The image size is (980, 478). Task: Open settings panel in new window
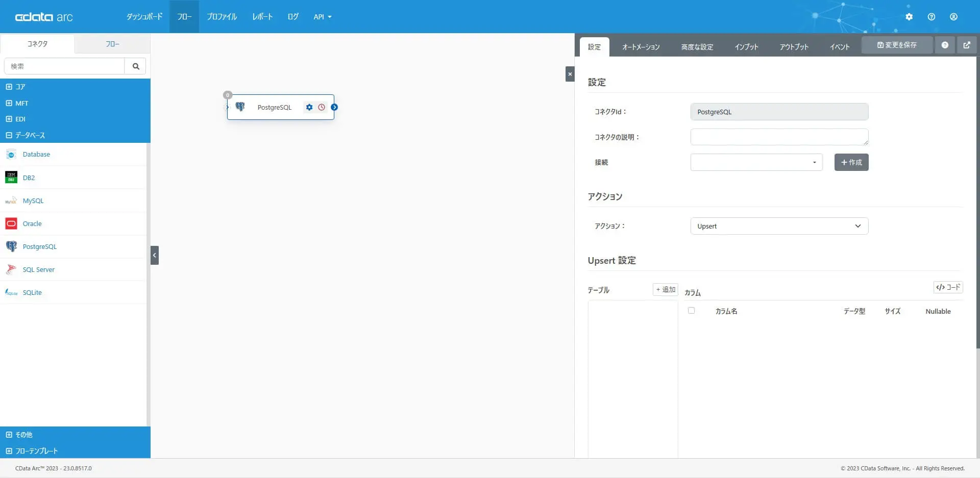coord(967,45)
